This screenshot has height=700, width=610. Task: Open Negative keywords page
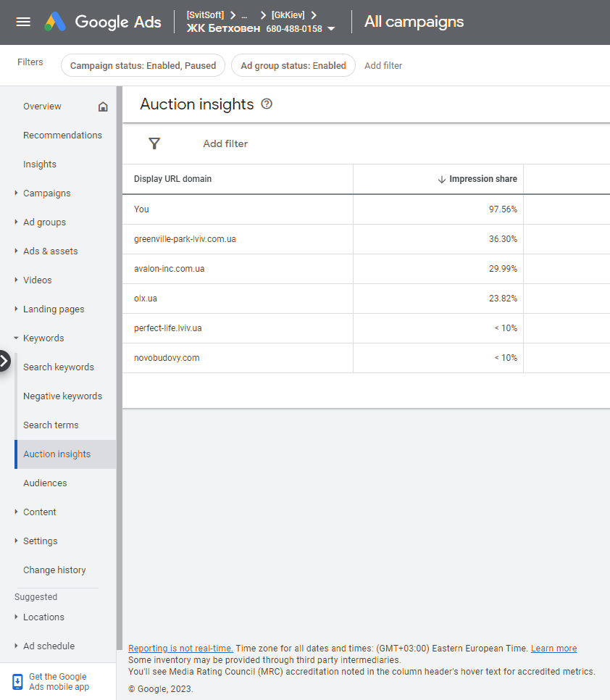62,396
